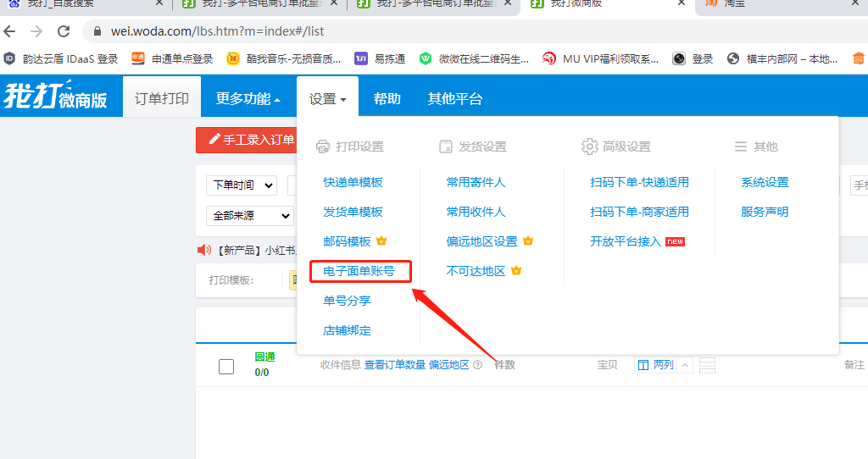
Task: Click the browser back arrow
Action: coord(9,32)
